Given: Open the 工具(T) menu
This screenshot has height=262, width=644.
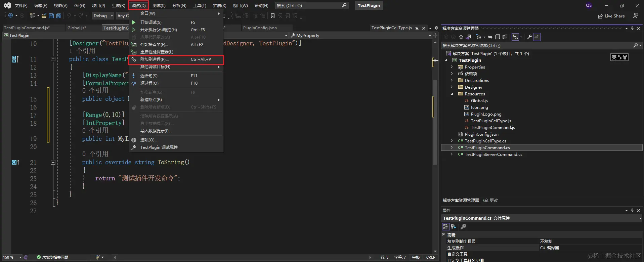Looking at the screenshot, I should 200,6.
